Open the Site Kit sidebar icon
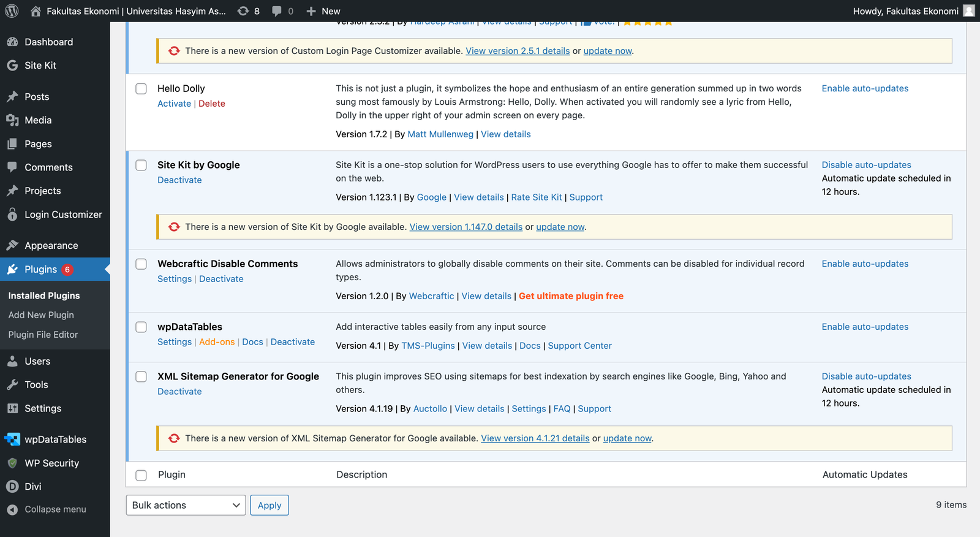The width and height of the screenshot is (980, 537). click(12, 66)
